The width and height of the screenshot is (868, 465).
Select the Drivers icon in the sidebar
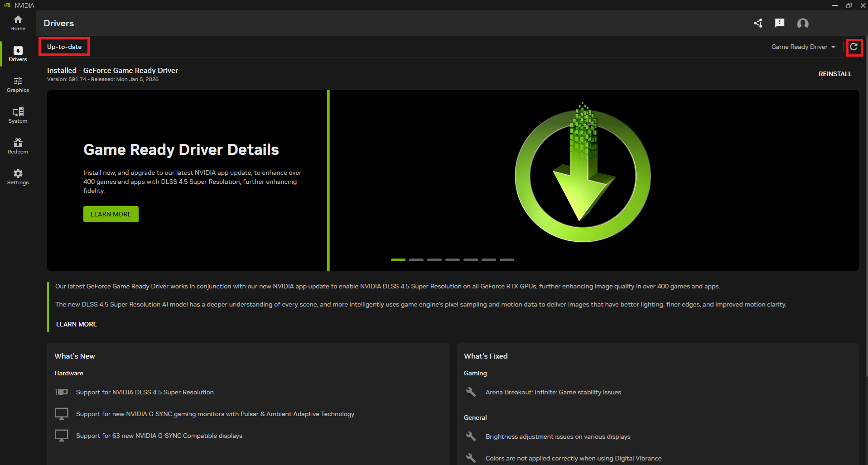coord(18,53)
